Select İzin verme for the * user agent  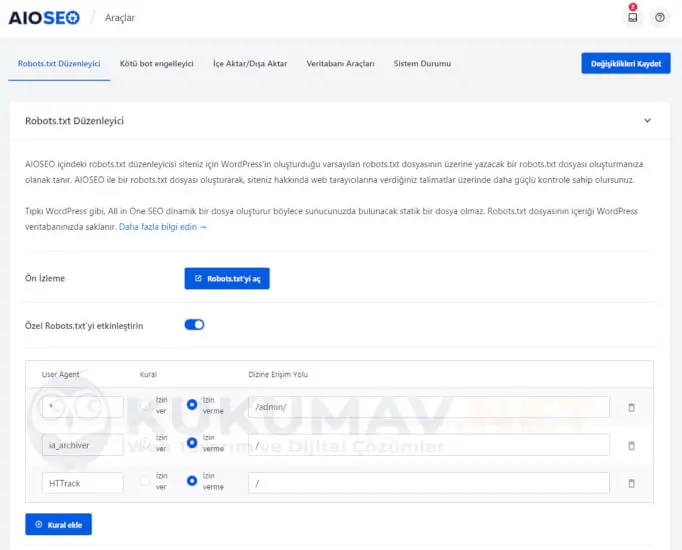tap(192, 405)
